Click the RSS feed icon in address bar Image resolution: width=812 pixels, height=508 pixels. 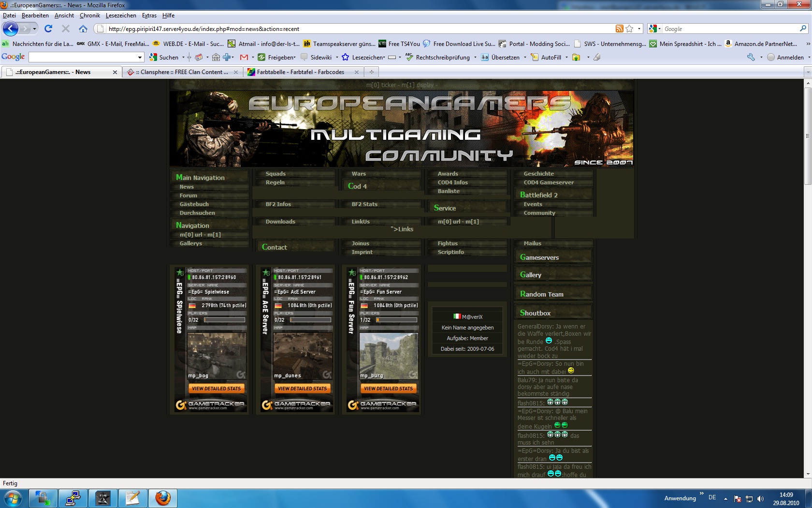tap(619, 29)
